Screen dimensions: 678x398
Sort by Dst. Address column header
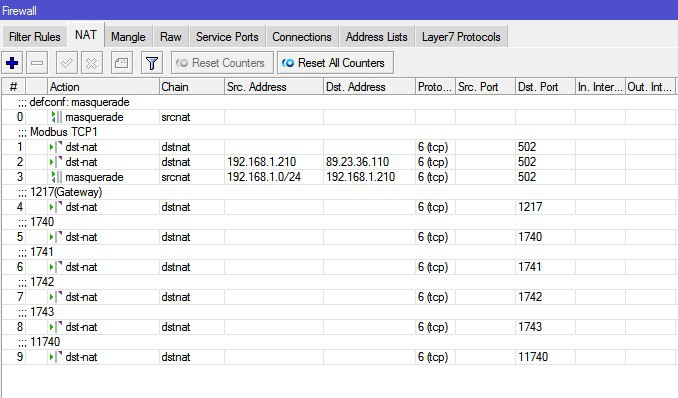pyautogui.click(x=369, y=87)
